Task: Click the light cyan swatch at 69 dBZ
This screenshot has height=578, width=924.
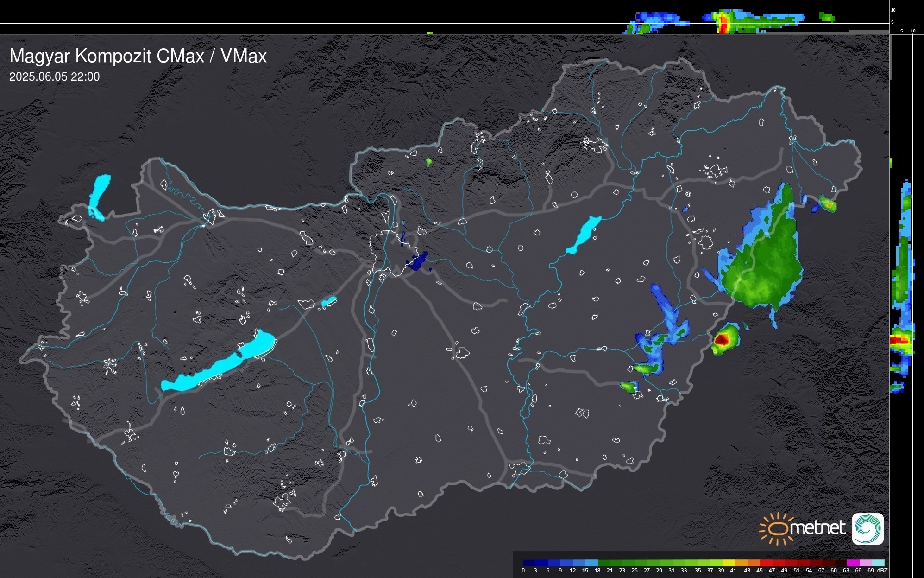Action: pyautogui.click(x=878, y=563)
